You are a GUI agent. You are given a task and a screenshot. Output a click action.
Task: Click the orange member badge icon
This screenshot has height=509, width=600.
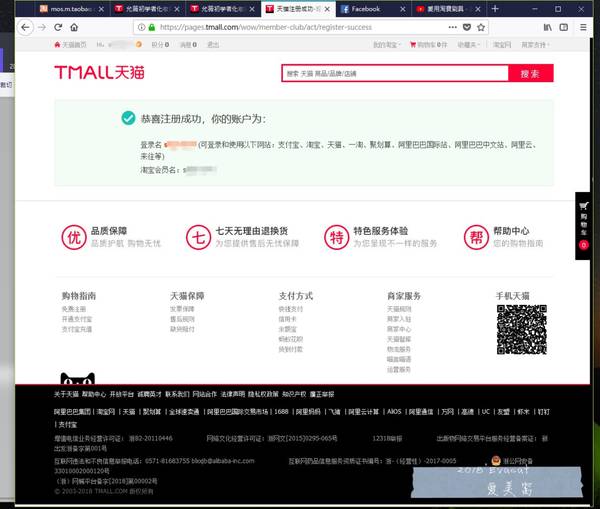point(139,45)
